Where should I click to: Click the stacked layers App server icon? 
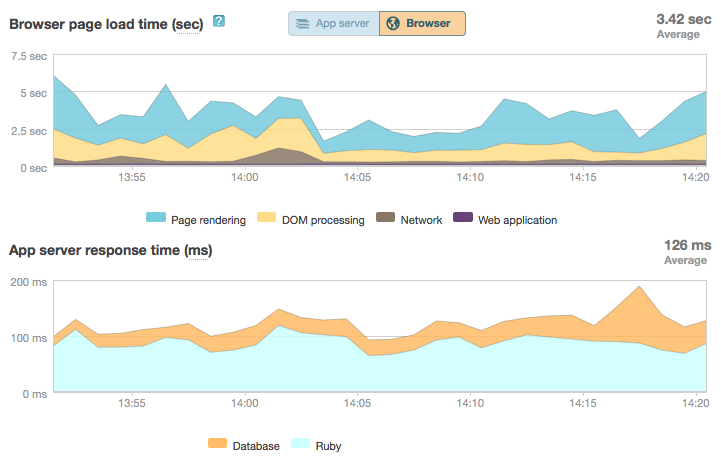(303, 23)
